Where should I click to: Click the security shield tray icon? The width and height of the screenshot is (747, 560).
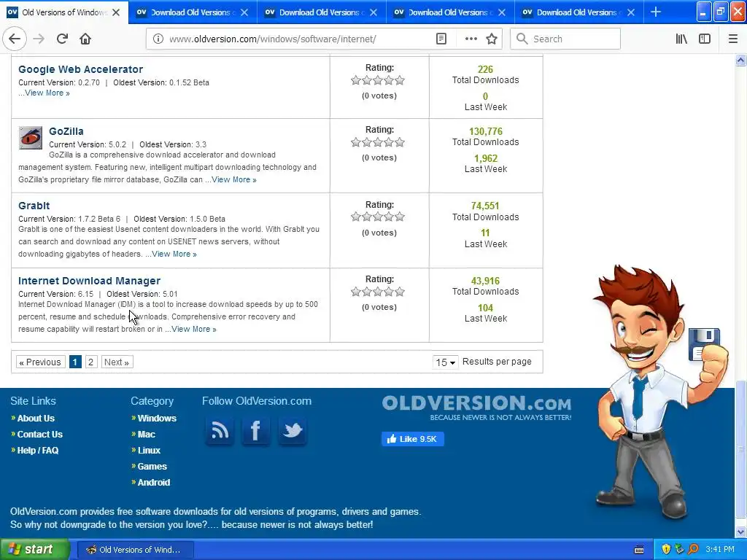tap(666, 549)
